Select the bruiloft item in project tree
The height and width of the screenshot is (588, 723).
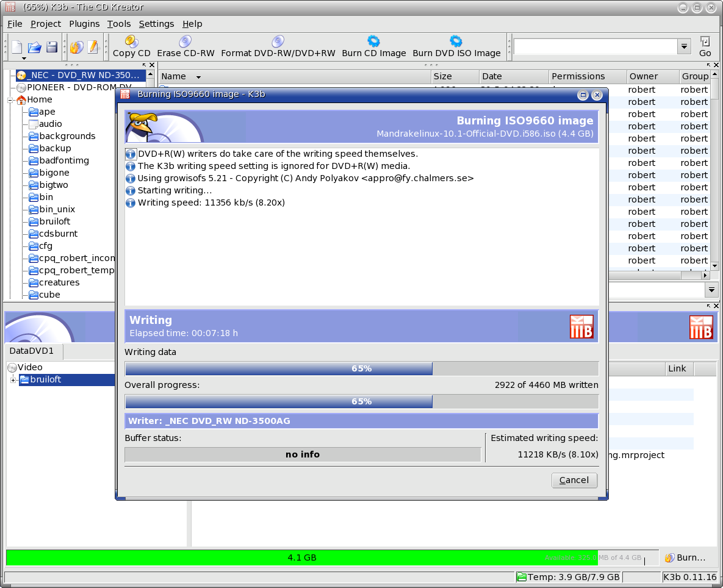pyautogui.click(x=67, y=380)
